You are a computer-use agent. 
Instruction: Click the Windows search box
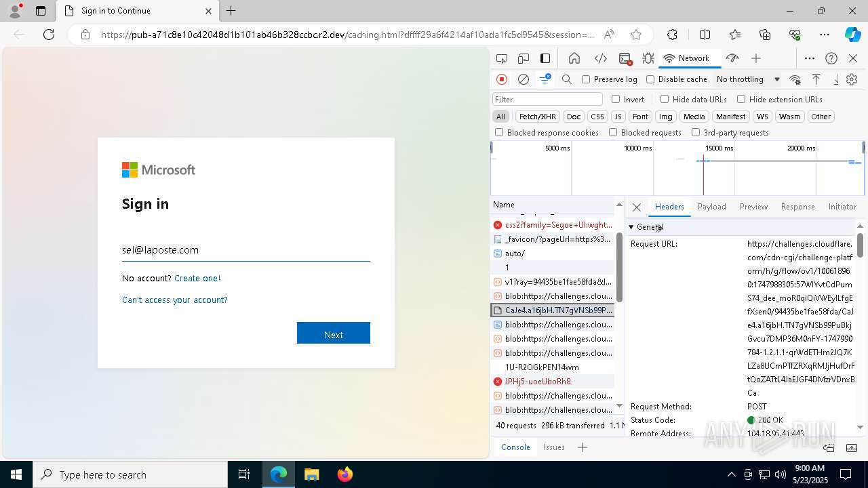[x=130, y=474]
